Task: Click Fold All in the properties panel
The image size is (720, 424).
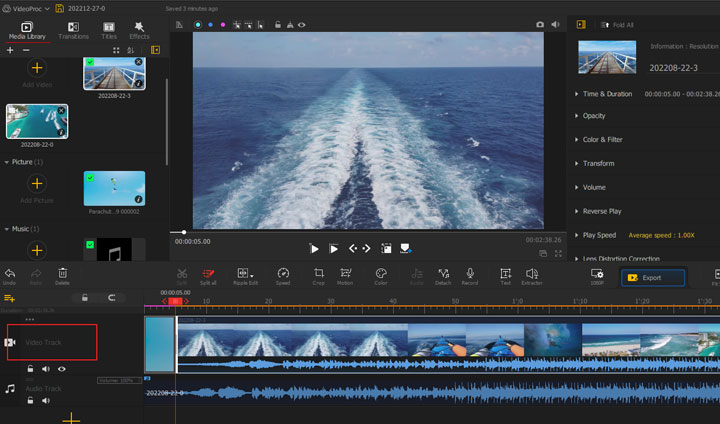Action: [x=622, y=24]
